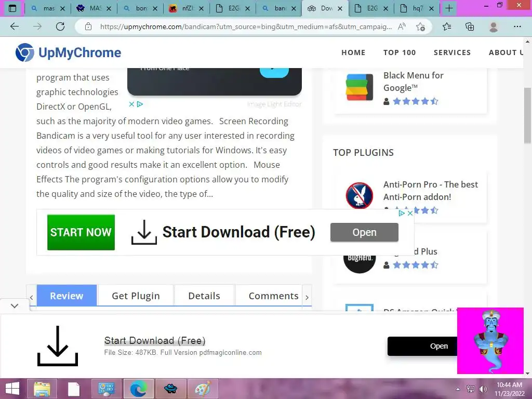Image resolution: width=532 pixels, height=399 pixels.
Task: Open the Paint app in taskbar
Action: point(202,389)
